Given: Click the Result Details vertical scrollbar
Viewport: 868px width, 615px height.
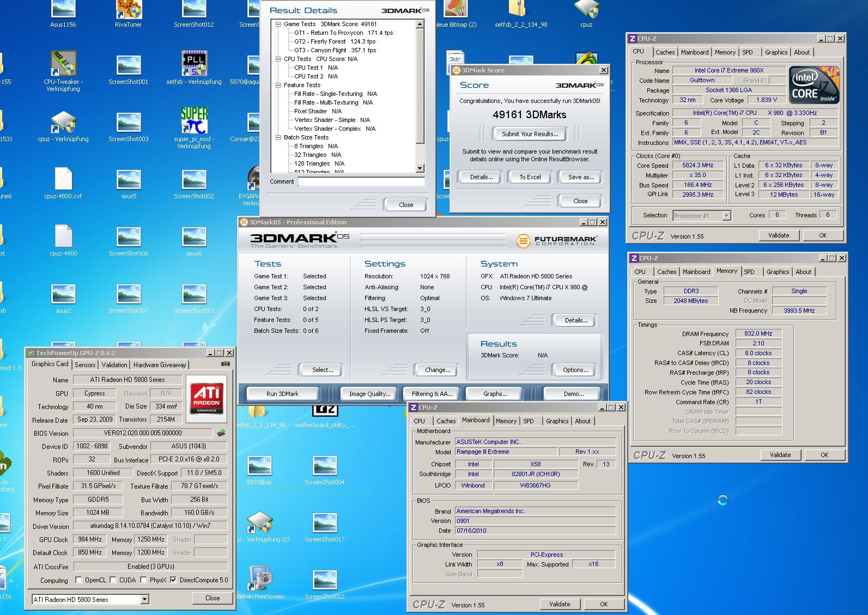Looking at the screenshot, I should pos(420,96).
